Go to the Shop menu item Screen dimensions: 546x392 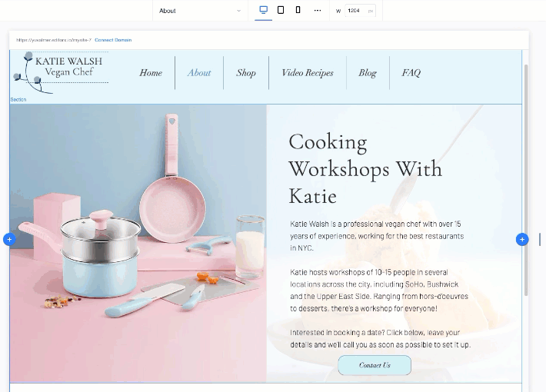(246, 73)
